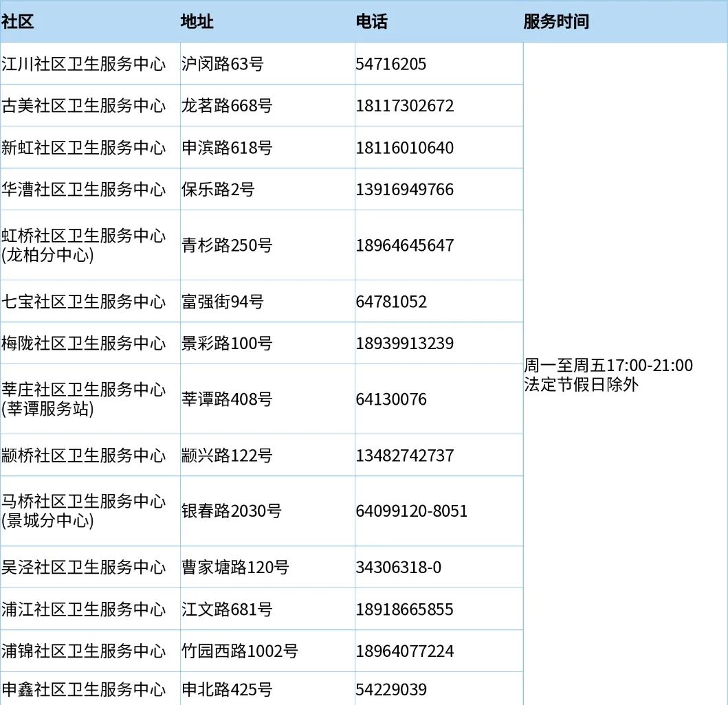Select phone number 18964645647
Viewport: 728px width, 705px height.
click(405, 245)
